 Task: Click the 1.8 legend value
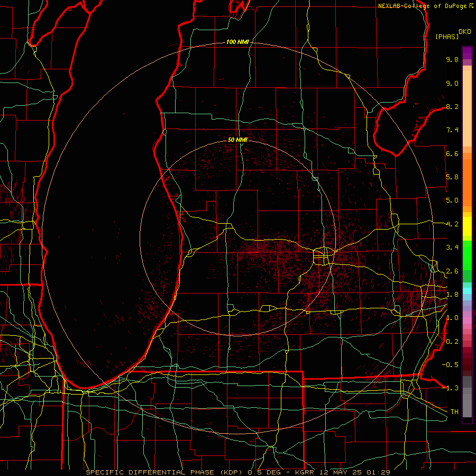[x=452, y=295]
